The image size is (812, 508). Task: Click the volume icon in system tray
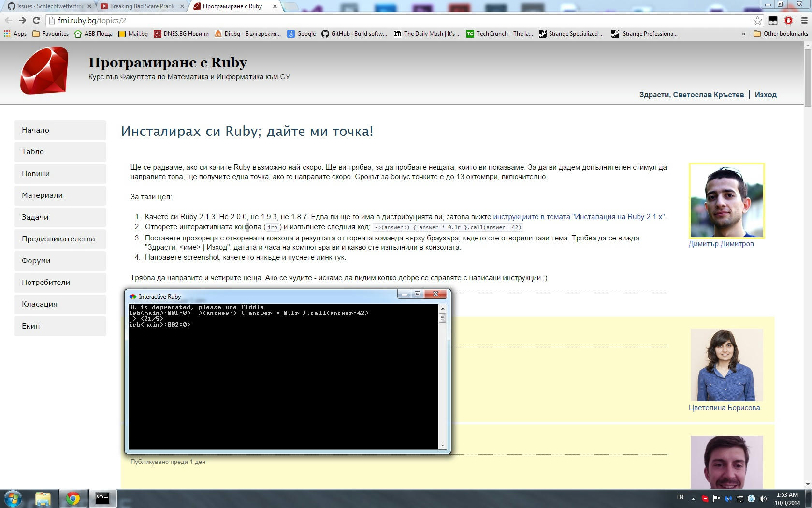[x=763, y=498]
